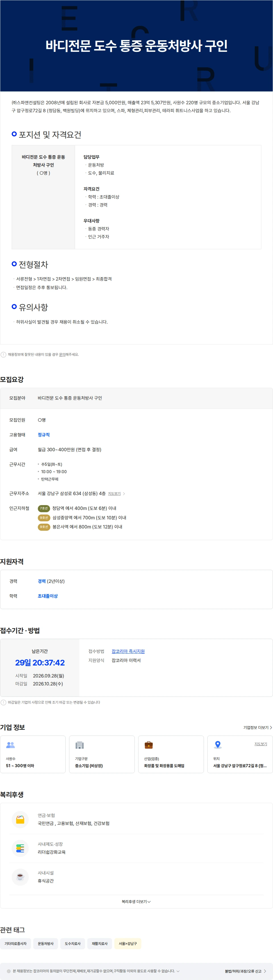This screenshot has width=273, height=980.
Task: Click the 연금·보험 folder icon
Action: point(20,819)
